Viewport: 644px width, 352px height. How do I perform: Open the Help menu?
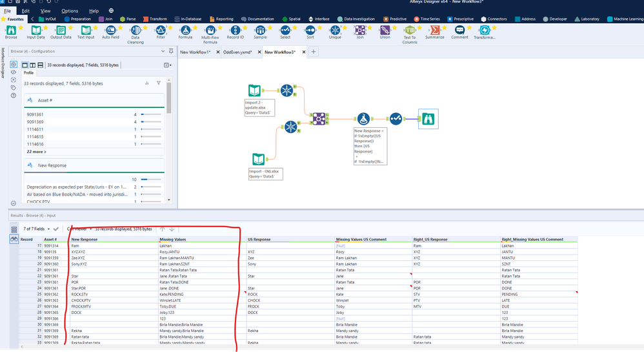pyautogui.click(x=94, y=11)
